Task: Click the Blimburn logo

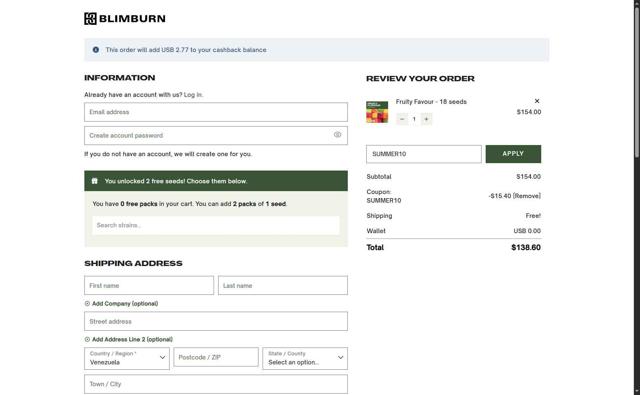Action: pyautogui.click(x=125, y=18)
